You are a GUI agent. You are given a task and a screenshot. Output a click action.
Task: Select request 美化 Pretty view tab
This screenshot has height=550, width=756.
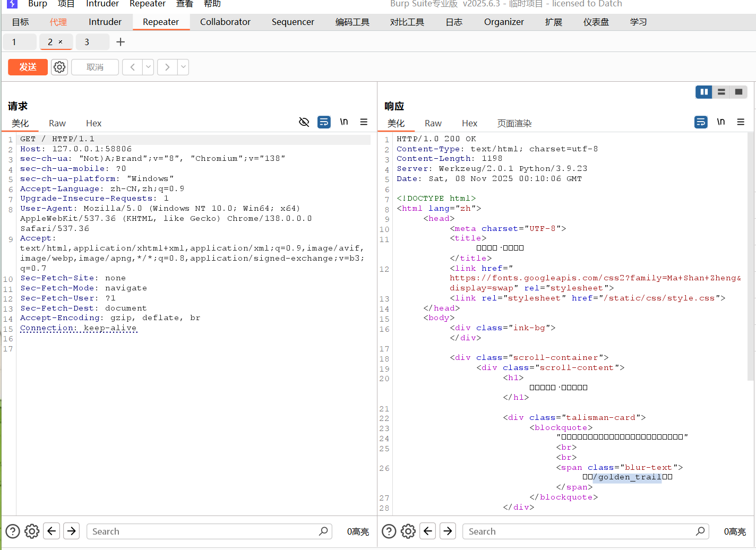[x=20, y=123]
